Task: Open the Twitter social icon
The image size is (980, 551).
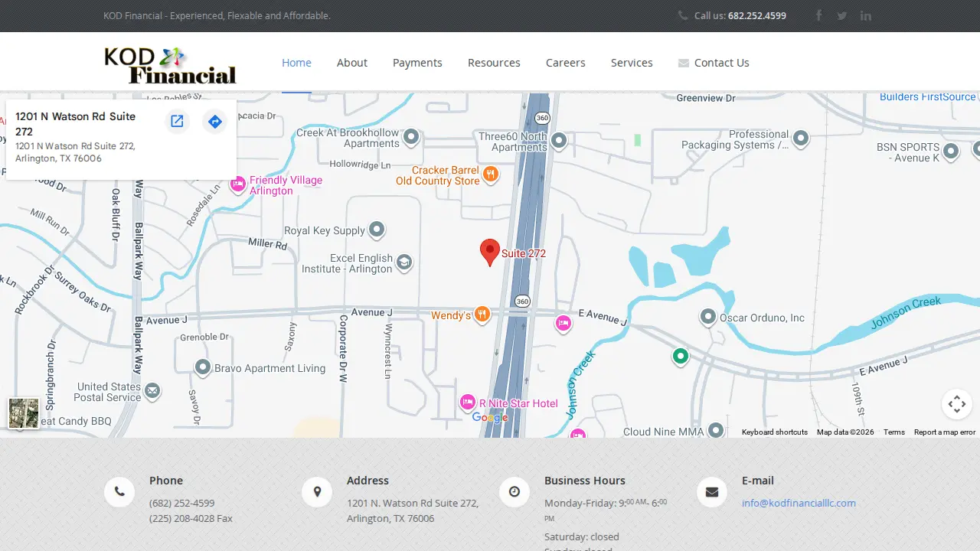Action: pyautogui.click(x=842, y=15)
